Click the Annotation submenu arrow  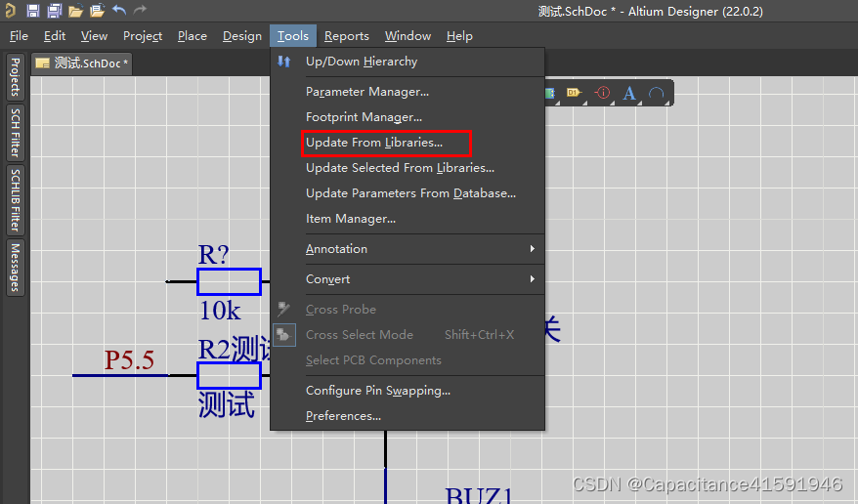[532, 249]
